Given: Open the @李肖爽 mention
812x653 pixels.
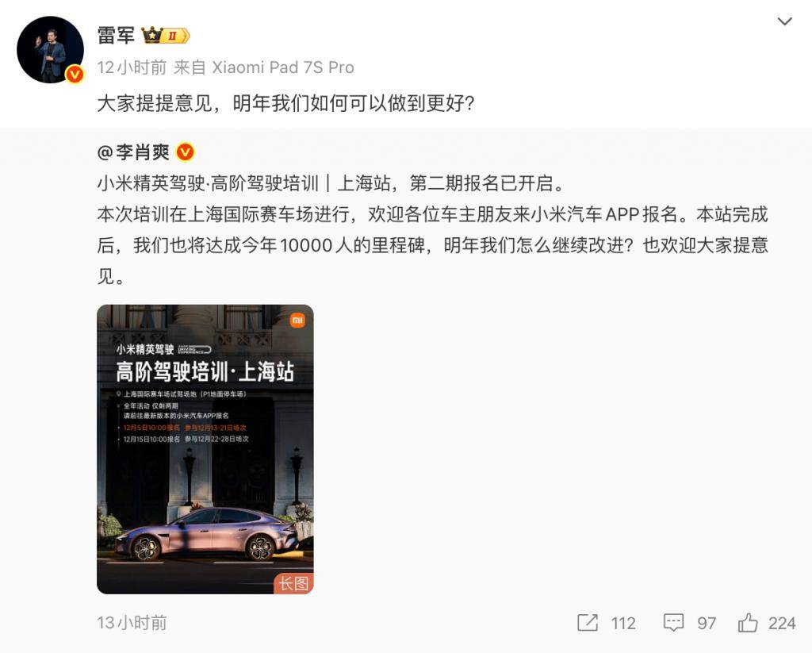Looking at the screenshot, I should (133, 152).
